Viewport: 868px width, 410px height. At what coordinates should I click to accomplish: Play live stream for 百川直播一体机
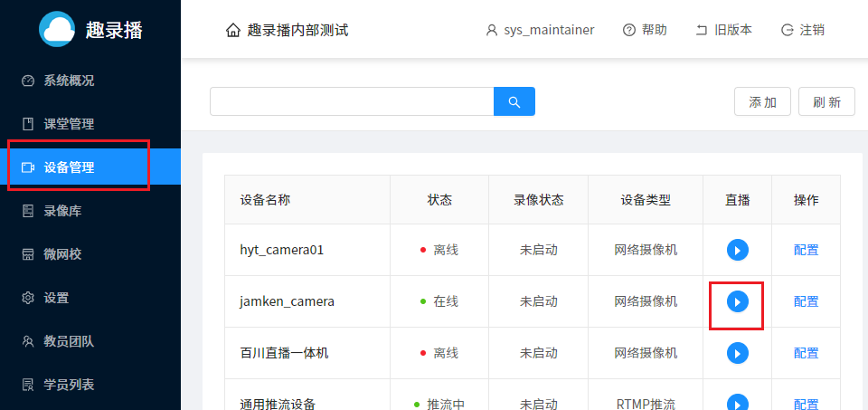pos(738,353)
